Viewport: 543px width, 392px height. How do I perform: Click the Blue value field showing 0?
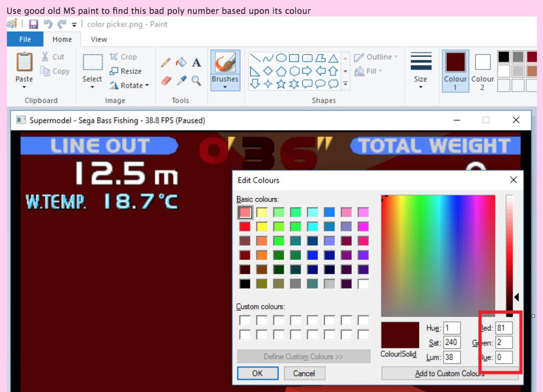point(504,357)
